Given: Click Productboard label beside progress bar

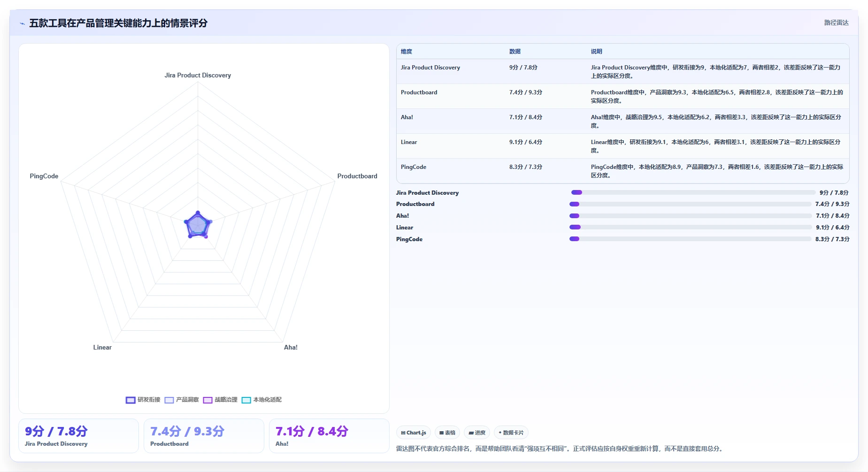Looking at the screenshot, I should [x=415, y=204].
